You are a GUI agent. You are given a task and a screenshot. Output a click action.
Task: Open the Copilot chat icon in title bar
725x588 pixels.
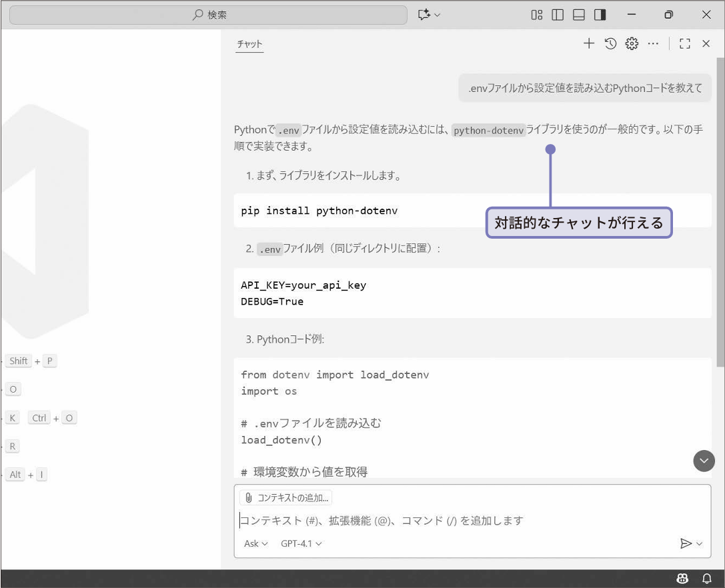(x=424, y=15)
